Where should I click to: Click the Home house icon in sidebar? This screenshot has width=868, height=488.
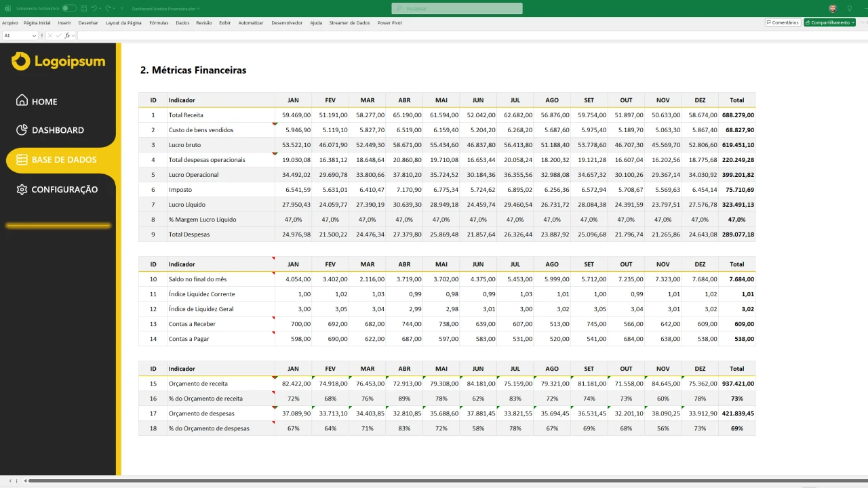[22, 101]
